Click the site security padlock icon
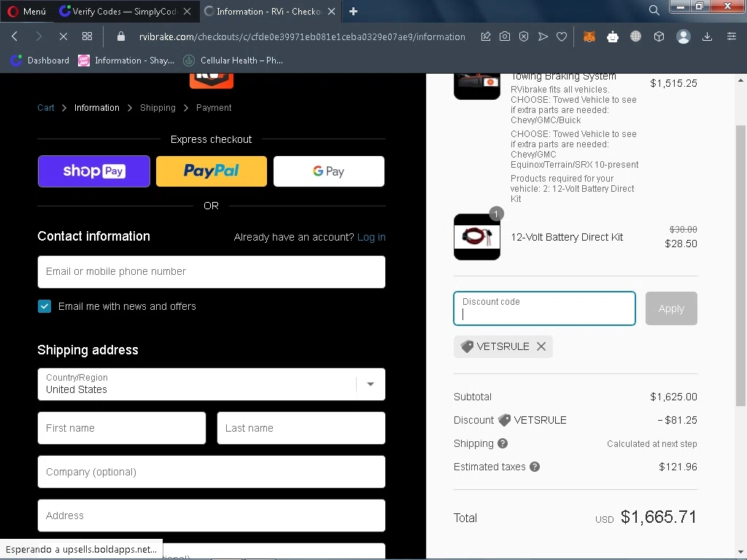The image size is (747, 560). pyautogui.click(x=121, y=36)
